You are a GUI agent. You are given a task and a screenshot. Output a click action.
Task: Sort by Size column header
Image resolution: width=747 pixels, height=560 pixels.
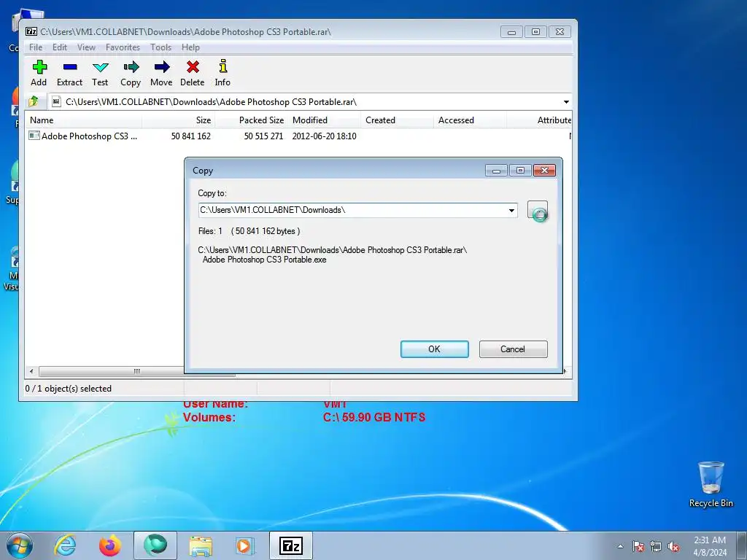(178, 120)
